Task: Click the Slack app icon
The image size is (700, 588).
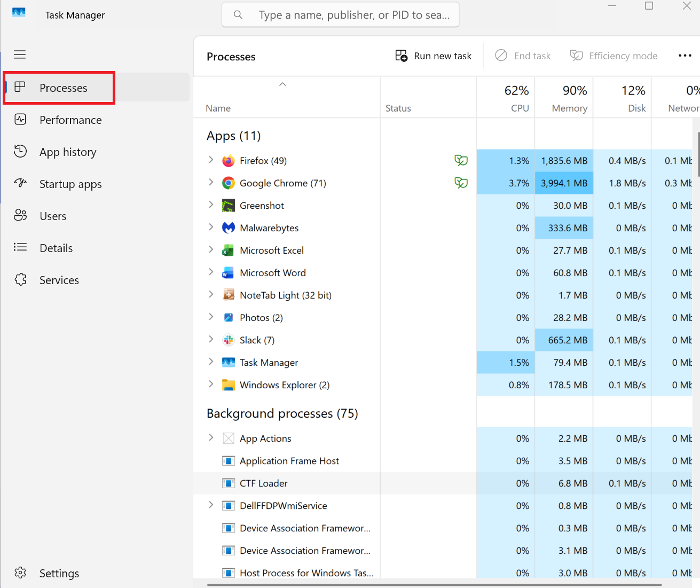Action: [229, 340]
